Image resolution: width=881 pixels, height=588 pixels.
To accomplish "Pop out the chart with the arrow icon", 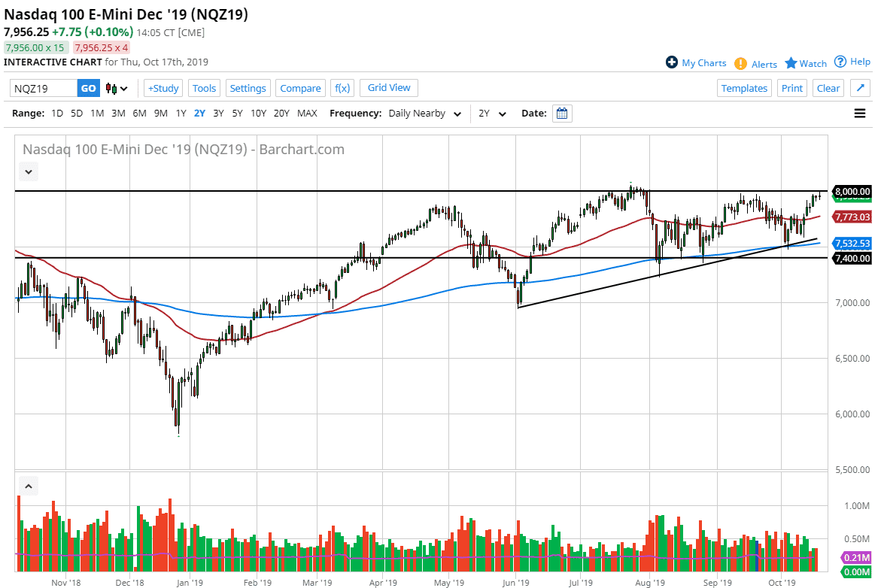I will point(860,87).
